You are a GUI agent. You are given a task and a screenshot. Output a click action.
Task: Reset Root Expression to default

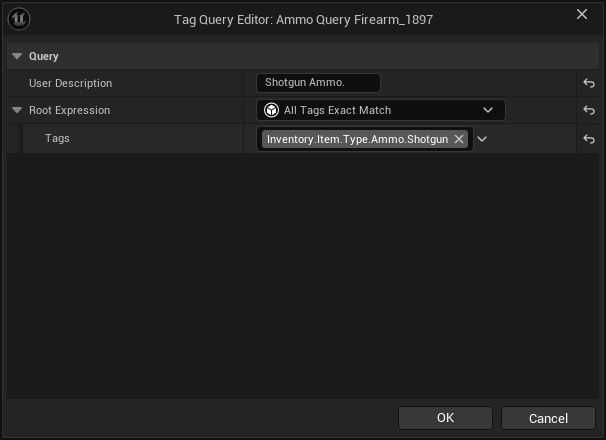pyautogui.click(x=589, y=110)
